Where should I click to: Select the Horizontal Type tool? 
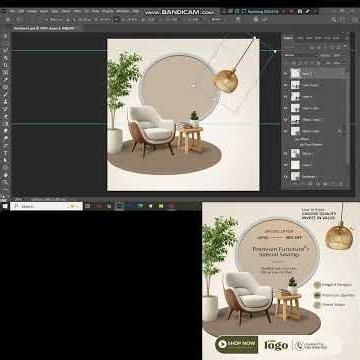coord(6,153)
